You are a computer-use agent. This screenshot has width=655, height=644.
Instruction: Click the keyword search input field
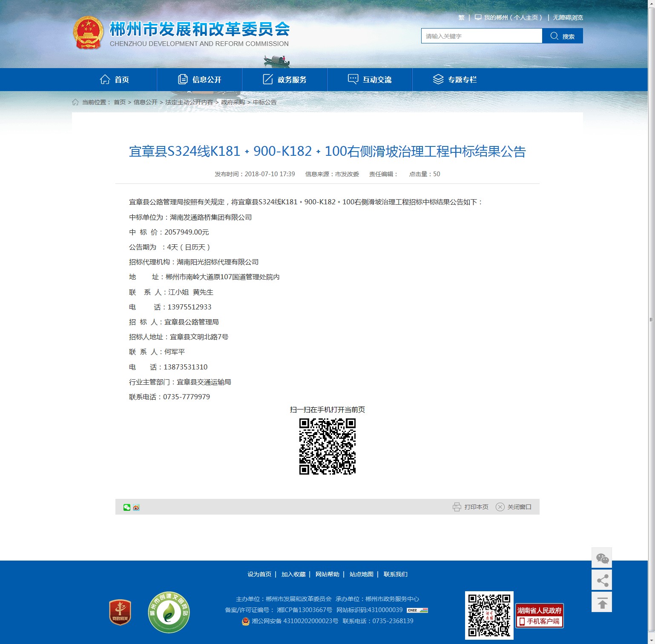click(x=481, y=36)
